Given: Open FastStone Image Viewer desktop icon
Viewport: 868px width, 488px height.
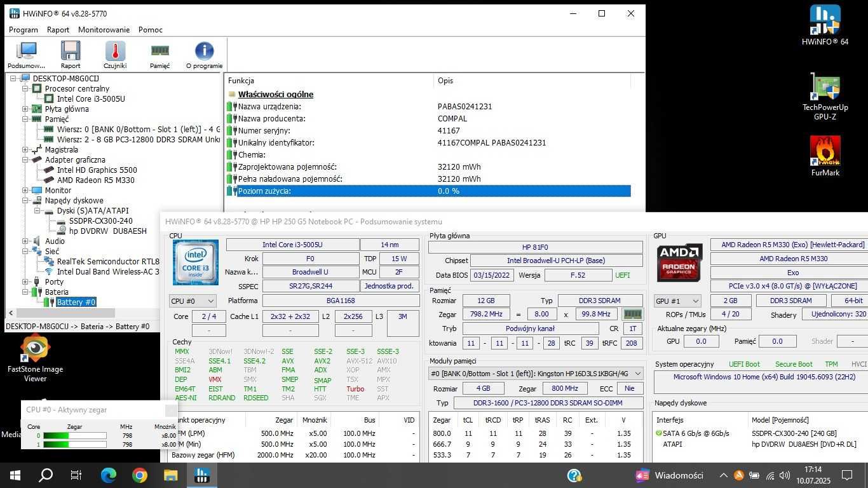Looking at the screenshot, I should [35, 358].
